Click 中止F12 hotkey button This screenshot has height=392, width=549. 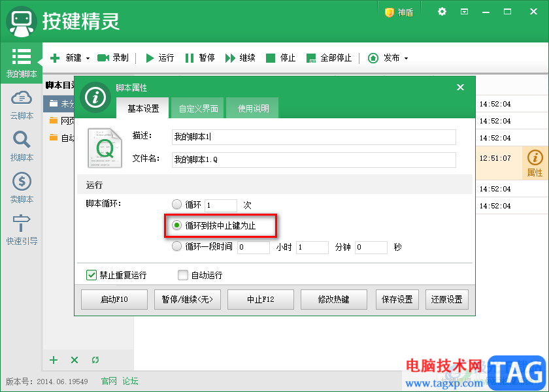coord(261,300)
